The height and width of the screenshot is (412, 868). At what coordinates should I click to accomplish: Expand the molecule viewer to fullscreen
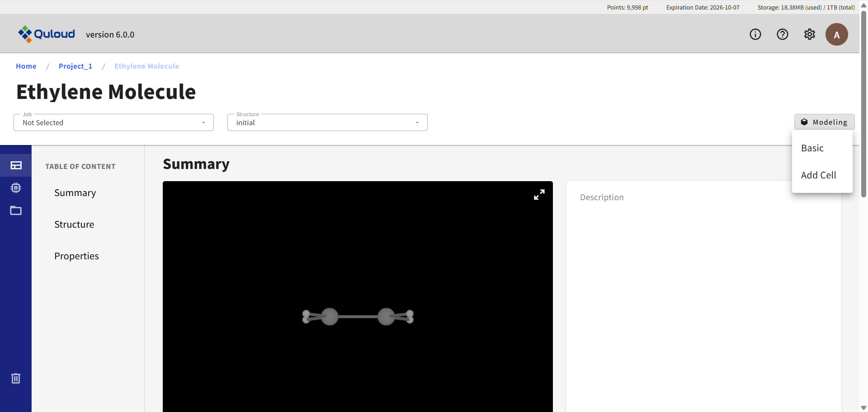539,194
